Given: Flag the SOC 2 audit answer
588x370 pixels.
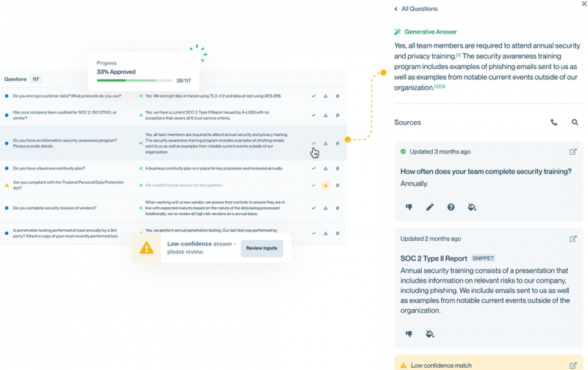Looking at the screenshot, I should point(326,115).
